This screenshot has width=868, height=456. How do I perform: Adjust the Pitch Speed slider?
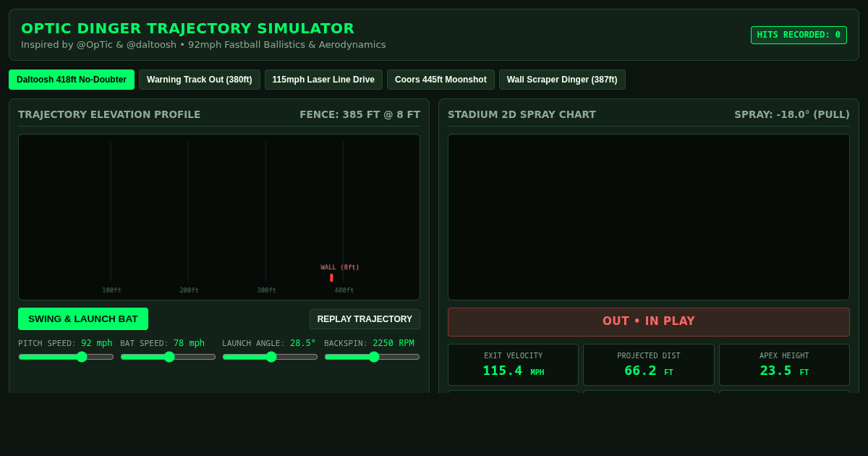tap(66, 356)
